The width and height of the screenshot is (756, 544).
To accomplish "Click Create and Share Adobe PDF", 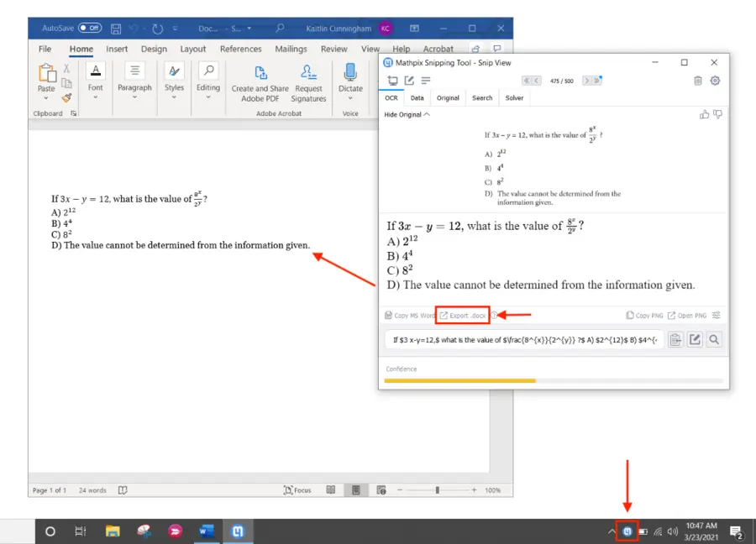I will [x=260, y=83].
